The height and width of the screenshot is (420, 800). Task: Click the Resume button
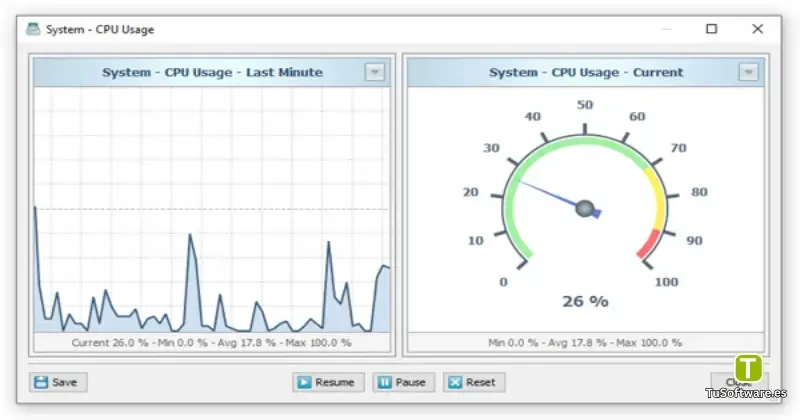point(328,382)
